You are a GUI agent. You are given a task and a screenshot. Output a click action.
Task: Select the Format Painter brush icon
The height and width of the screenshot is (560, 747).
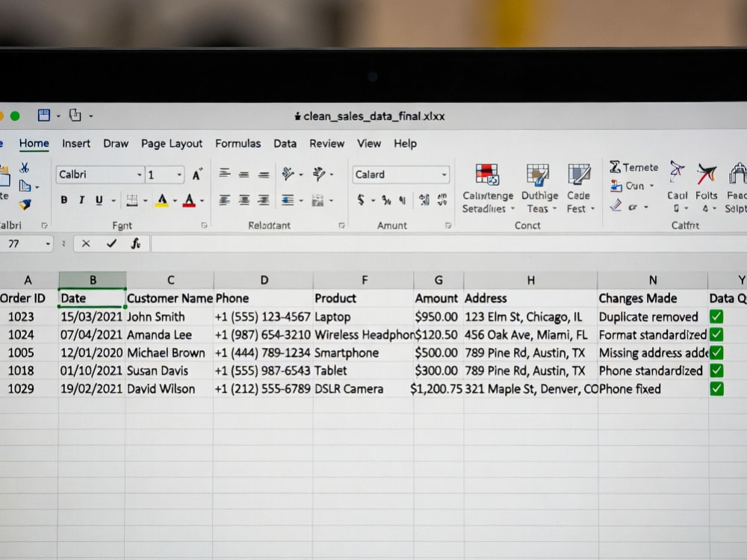25,205
